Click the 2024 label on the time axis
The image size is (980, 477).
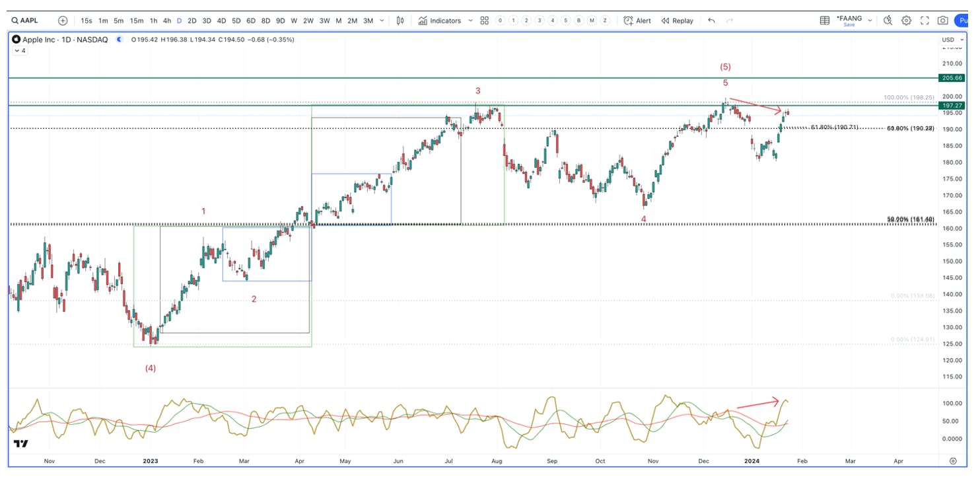tap(752, 460)
